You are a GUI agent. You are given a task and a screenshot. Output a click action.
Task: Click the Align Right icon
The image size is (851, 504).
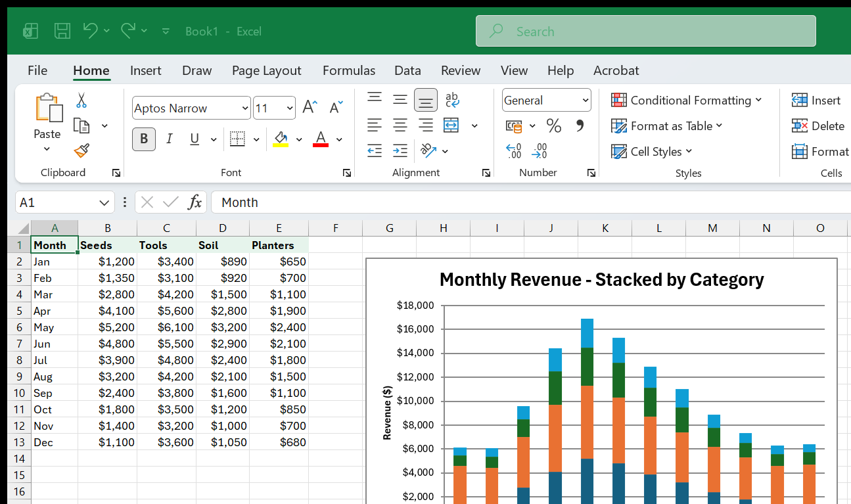(426, 125)
